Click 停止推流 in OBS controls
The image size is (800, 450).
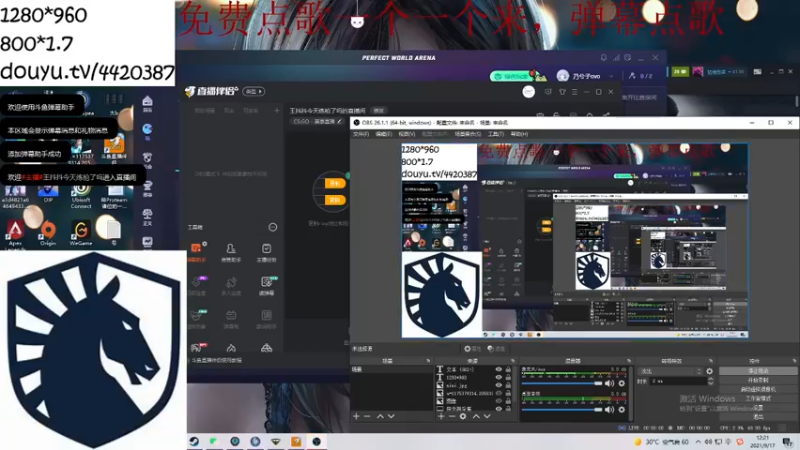point(758,371)
